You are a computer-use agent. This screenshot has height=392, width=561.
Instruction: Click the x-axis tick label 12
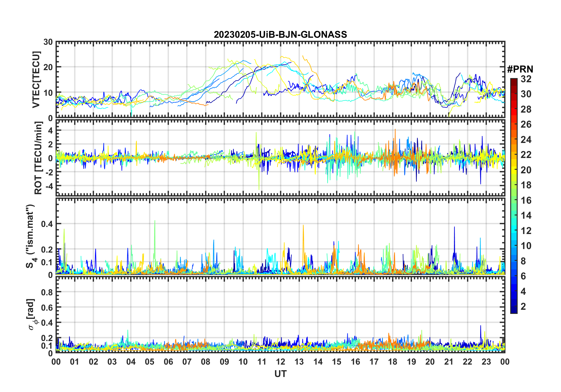(280, 362)
